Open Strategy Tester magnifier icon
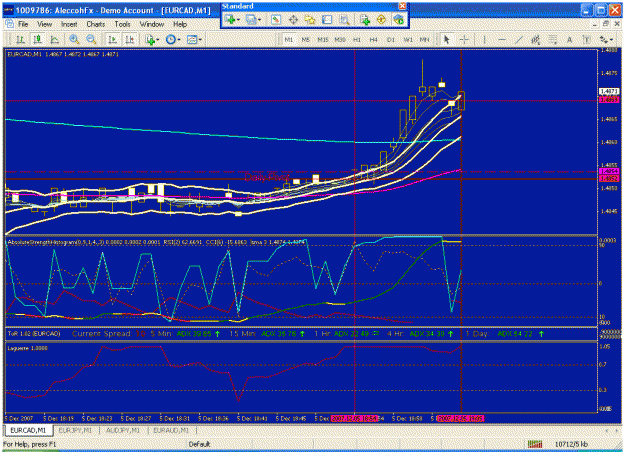Image resolution: width=625 pixels, height=452 pixels. click(x=344, y=19)
